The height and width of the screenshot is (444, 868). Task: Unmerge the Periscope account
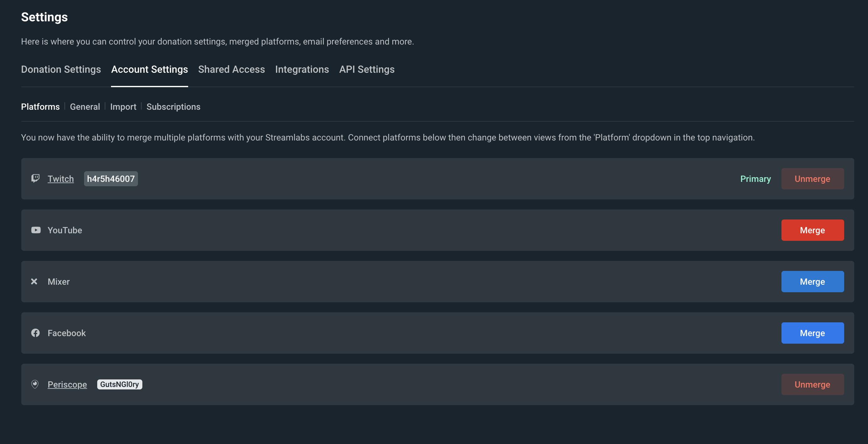pyautogui.click(x=812, y=384)
